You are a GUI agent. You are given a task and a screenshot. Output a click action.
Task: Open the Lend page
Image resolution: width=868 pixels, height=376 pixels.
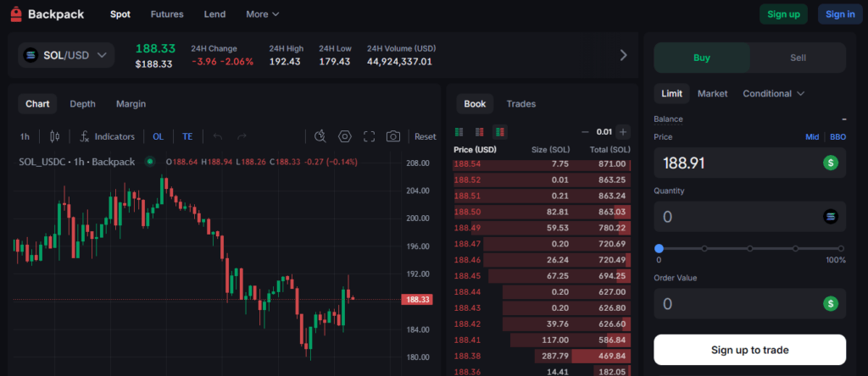[214, 14]
